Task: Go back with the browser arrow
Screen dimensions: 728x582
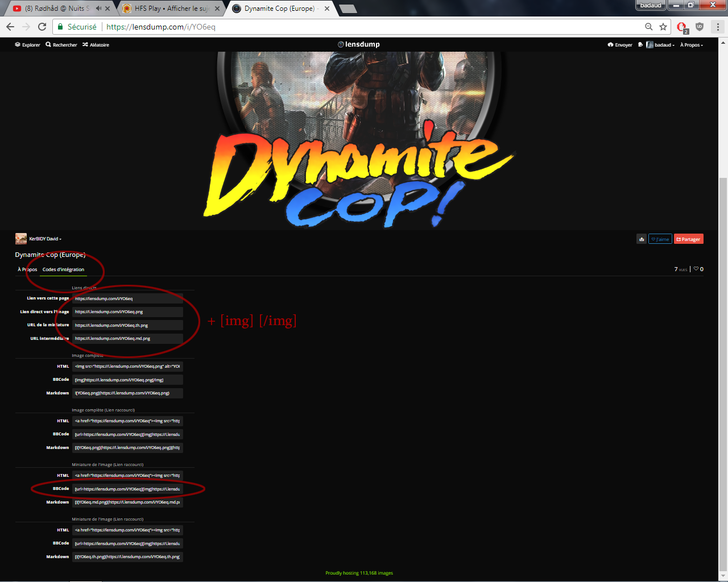Action: [x=10, y=27]
